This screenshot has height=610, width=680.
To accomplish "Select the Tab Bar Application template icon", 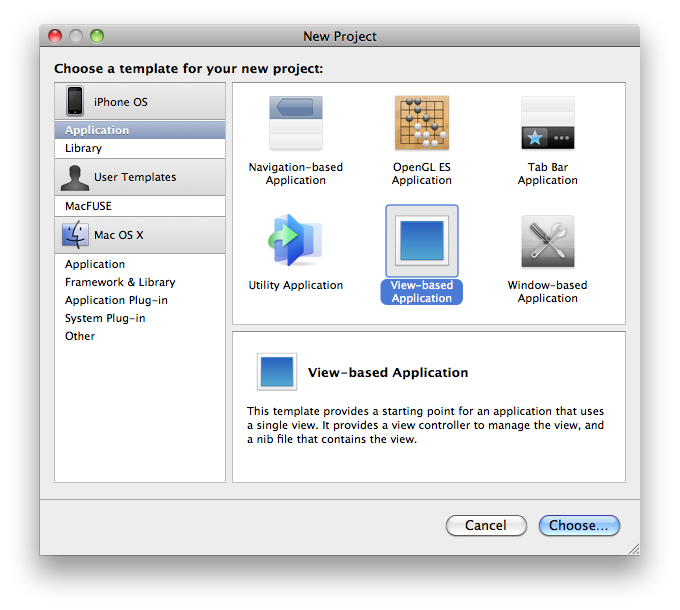I will (548, 123).
